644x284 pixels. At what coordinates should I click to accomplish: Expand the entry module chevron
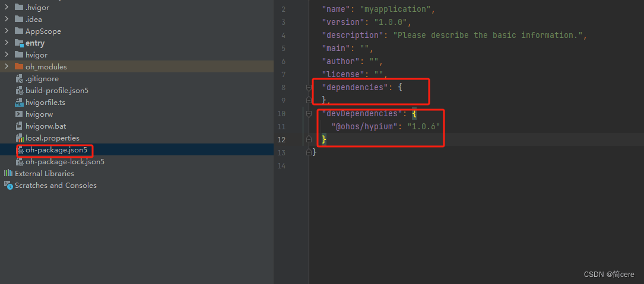[x=7, y=43]
